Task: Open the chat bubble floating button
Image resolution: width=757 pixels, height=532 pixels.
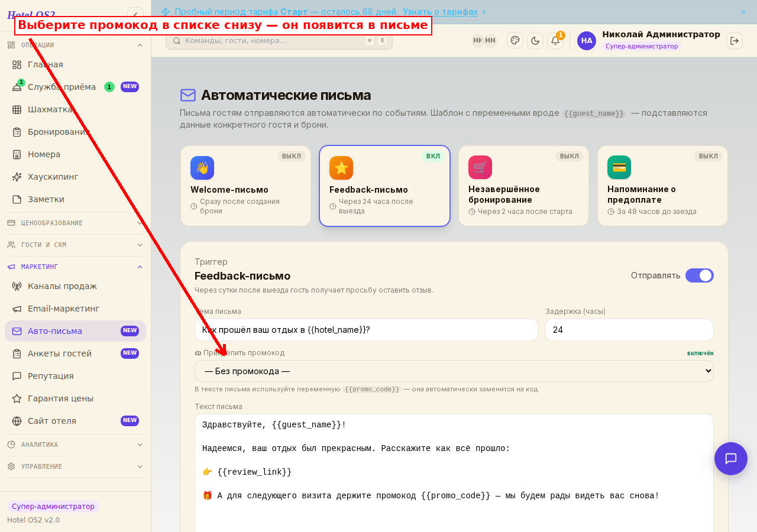Action: 731,459
